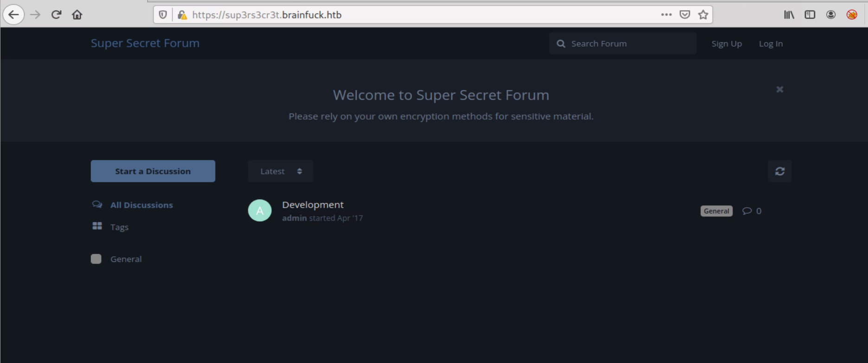
Task: Dismiss the welcome banner
Action: [779, 89]
